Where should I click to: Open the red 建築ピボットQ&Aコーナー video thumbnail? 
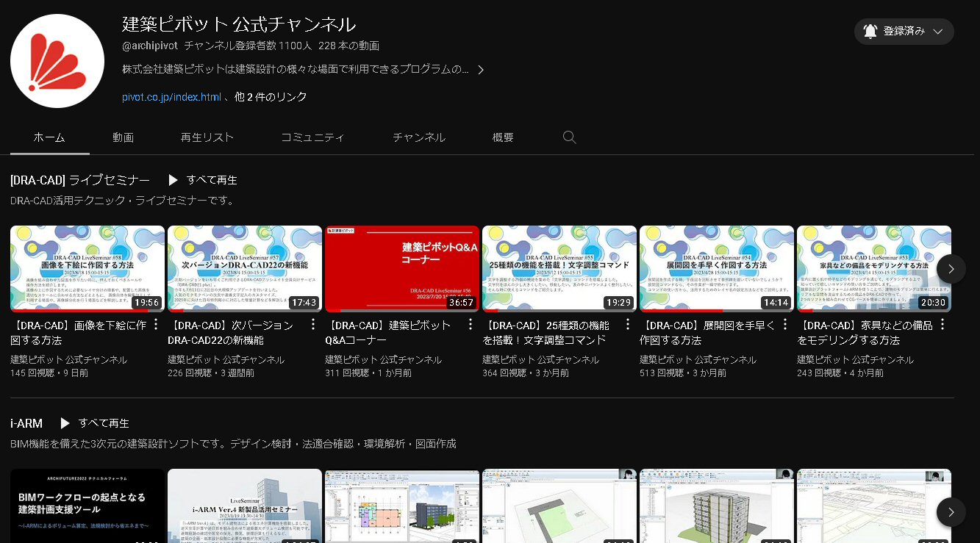tap(402, 269)
